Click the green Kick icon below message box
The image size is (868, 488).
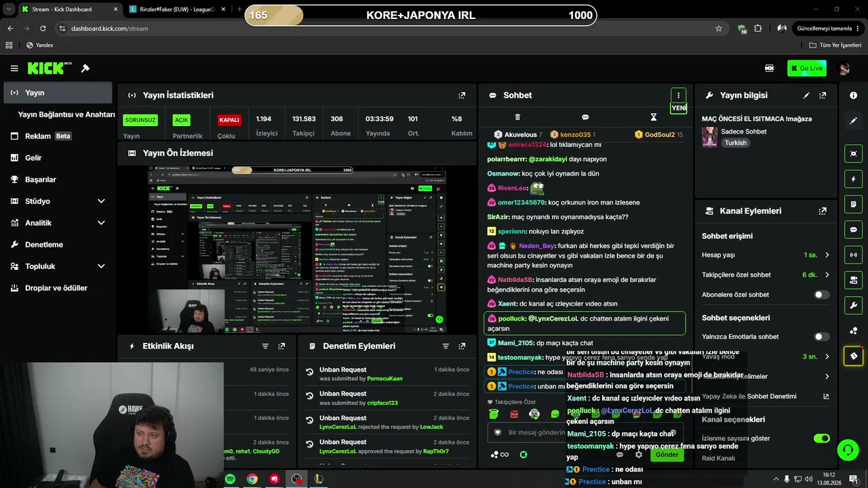coord(523,455)
